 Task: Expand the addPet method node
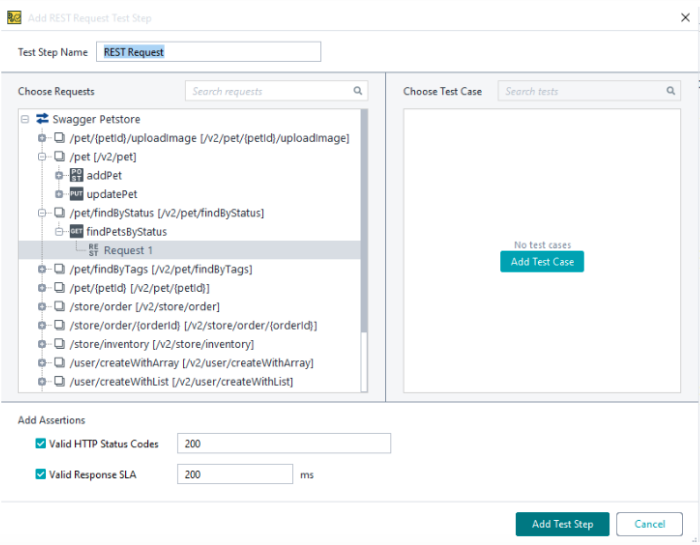pos(59,175)
